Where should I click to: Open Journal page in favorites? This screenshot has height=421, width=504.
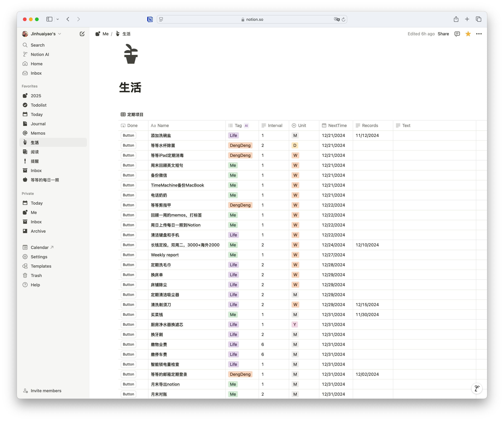click(53, 124)
